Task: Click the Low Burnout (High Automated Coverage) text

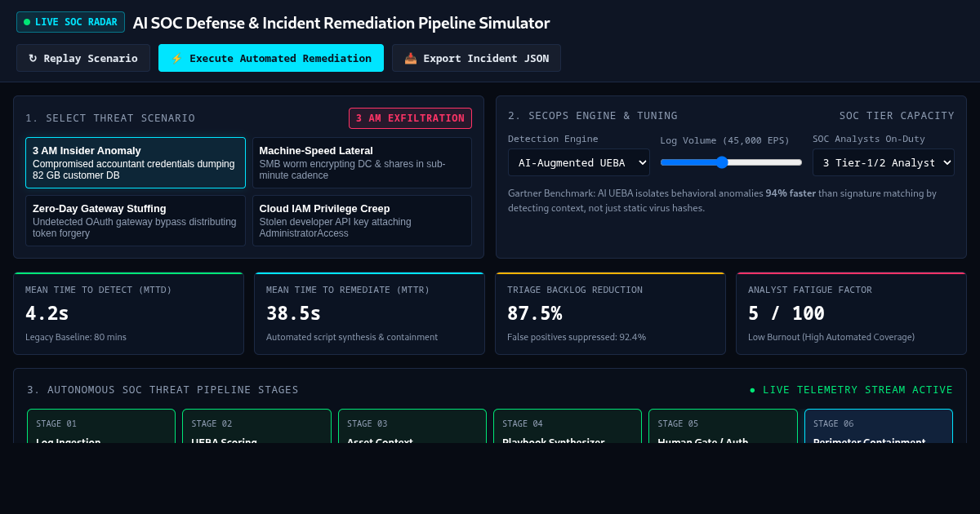Action: point(831,337)
